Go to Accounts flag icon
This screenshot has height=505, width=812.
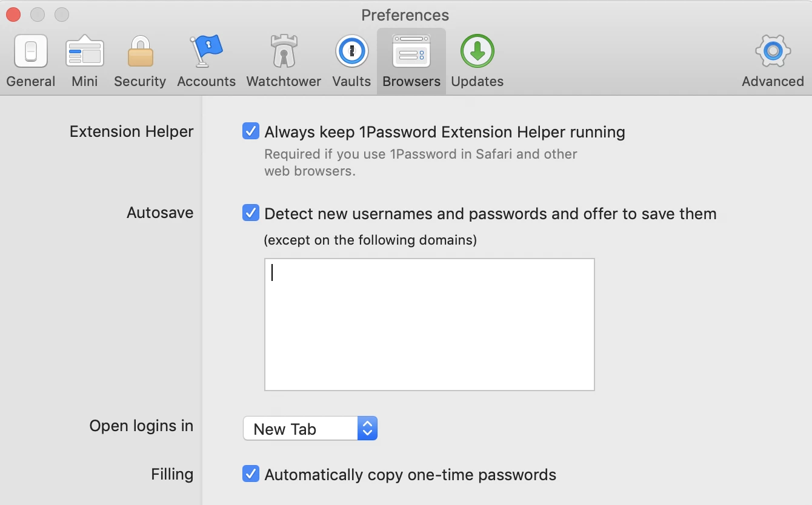coord(206,51)
